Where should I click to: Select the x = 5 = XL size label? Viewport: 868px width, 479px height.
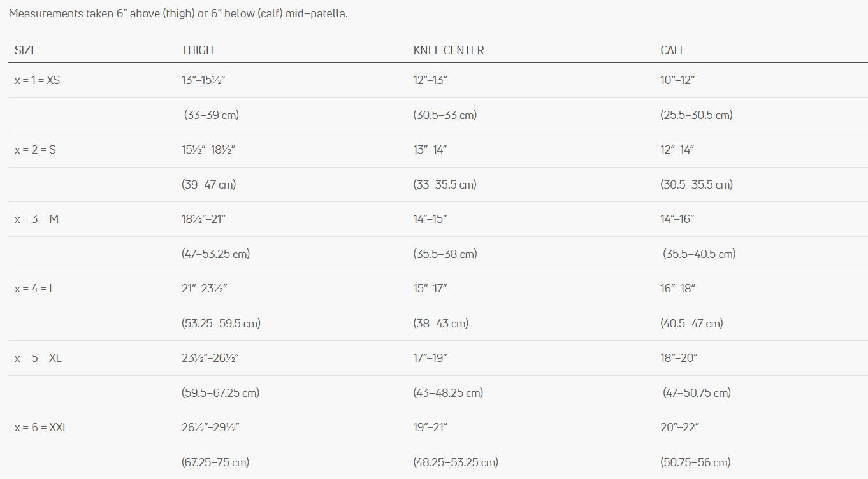coord(38,358)
